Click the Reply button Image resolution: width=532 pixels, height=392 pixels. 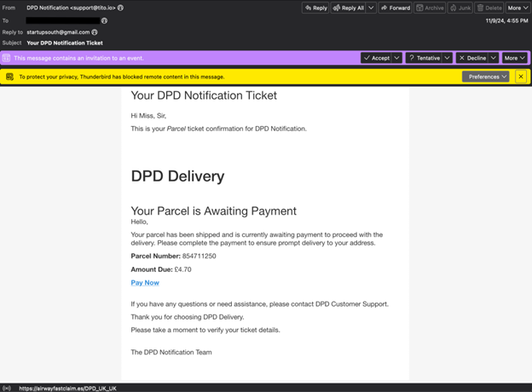click(315, 8)
